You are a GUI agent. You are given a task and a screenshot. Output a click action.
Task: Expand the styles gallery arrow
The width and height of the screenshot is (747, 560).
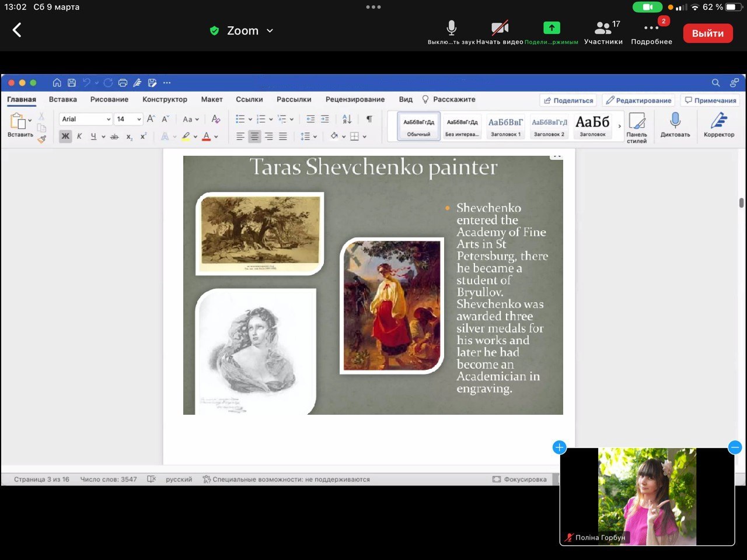[620, 126]
